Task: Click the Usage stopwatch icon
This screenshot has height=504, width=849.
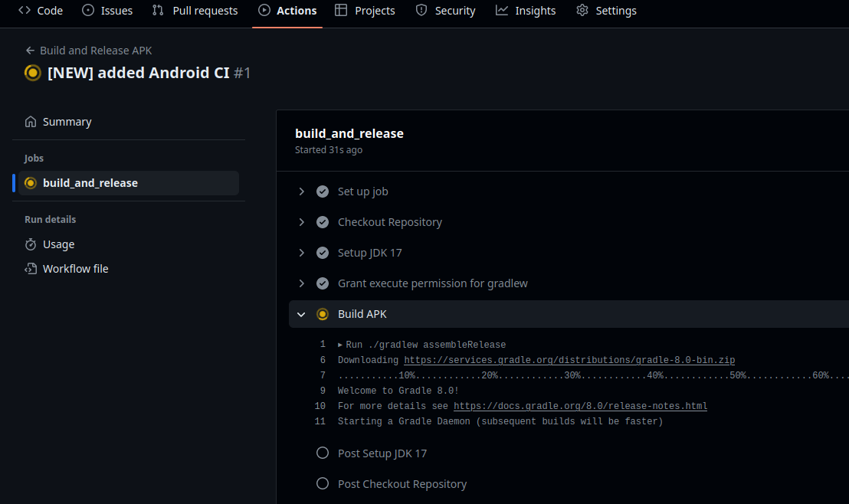Action: click(31, 244)
